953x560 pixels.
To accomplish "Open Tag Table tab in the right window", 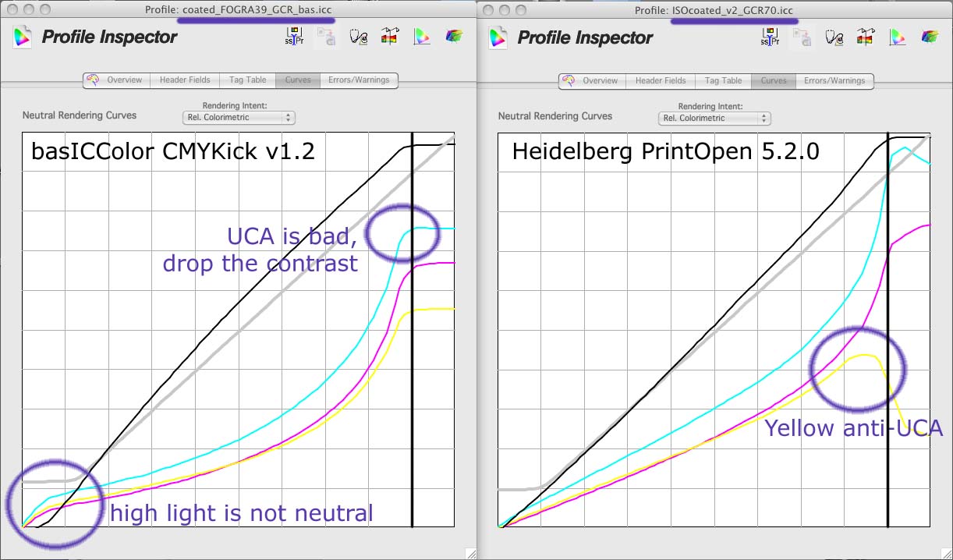I will [x=723, y=80].
